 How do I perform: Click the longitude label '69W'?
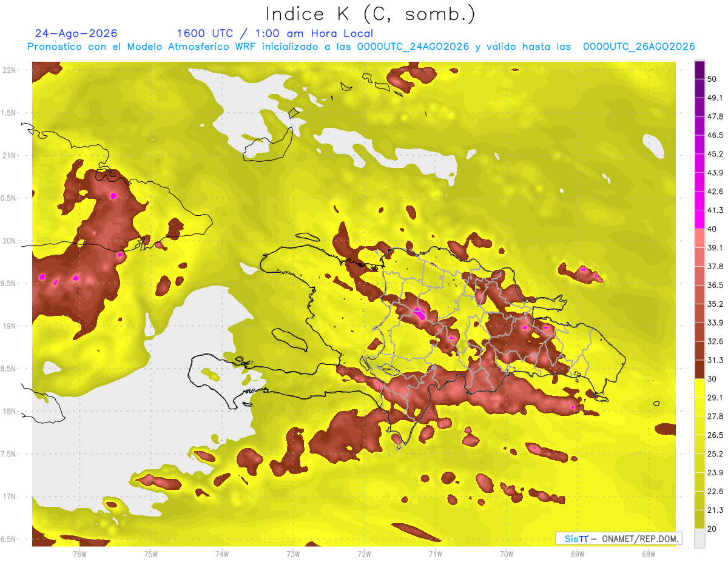pos(577,554)
